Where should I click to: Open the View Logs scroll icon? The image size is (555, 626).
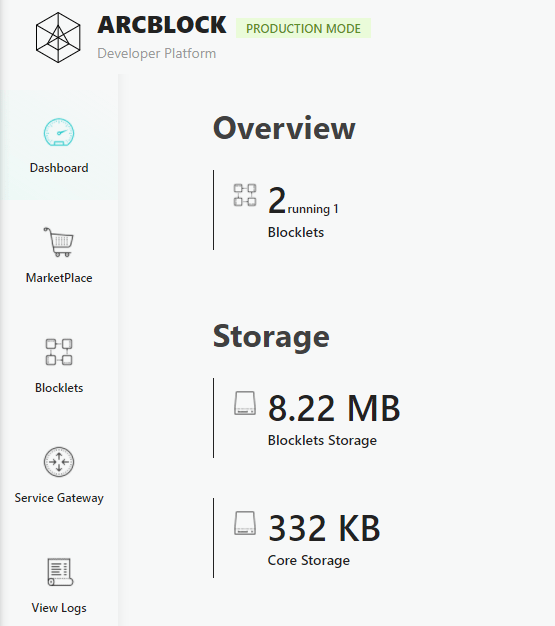coord(60,572)
